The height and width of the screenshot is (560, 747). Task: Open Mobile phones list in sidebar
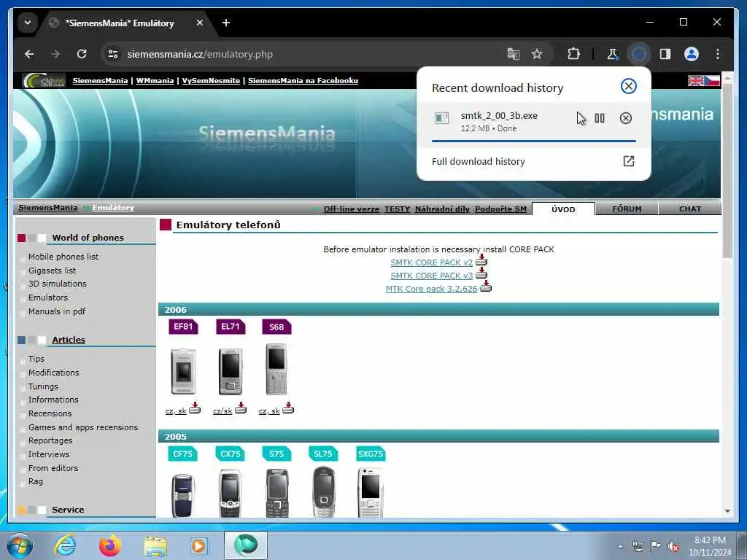[63, 257]
